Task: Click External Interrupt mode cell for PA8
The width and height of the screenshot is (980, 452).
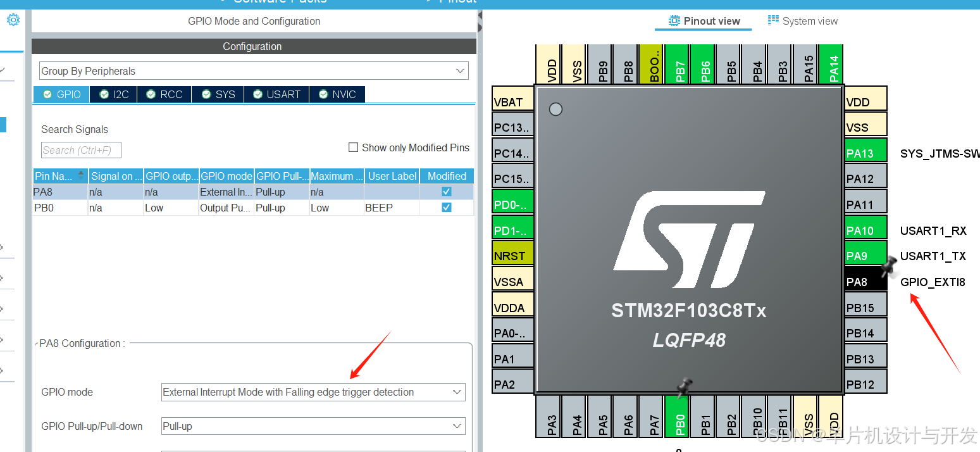Action: coord(226,192)
